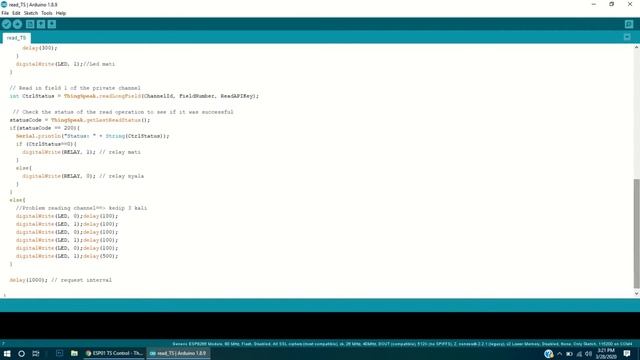Minimize the Arduino window
The width and height of the screenshot is (640, 360).
coord(593,4)
